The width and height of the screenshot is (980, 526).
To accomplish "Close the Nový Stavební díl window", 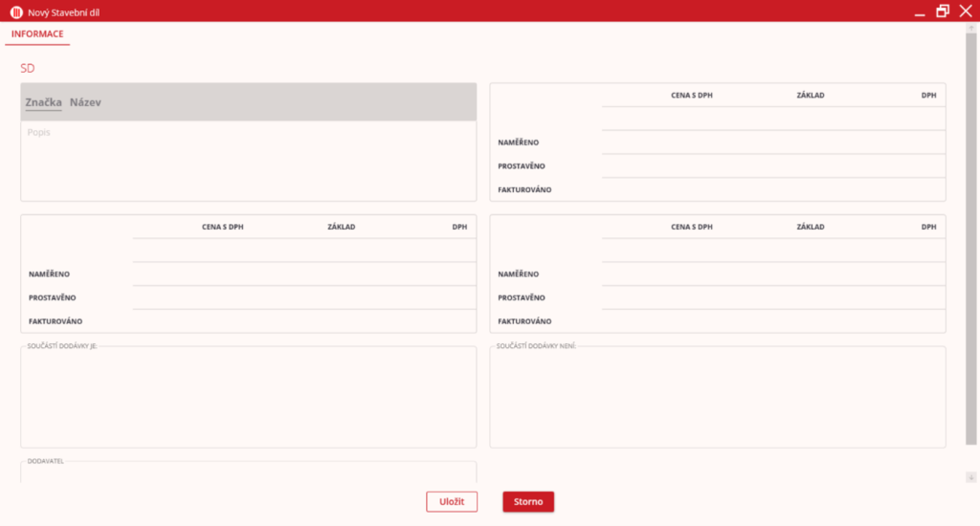I will tap(966, 11).
